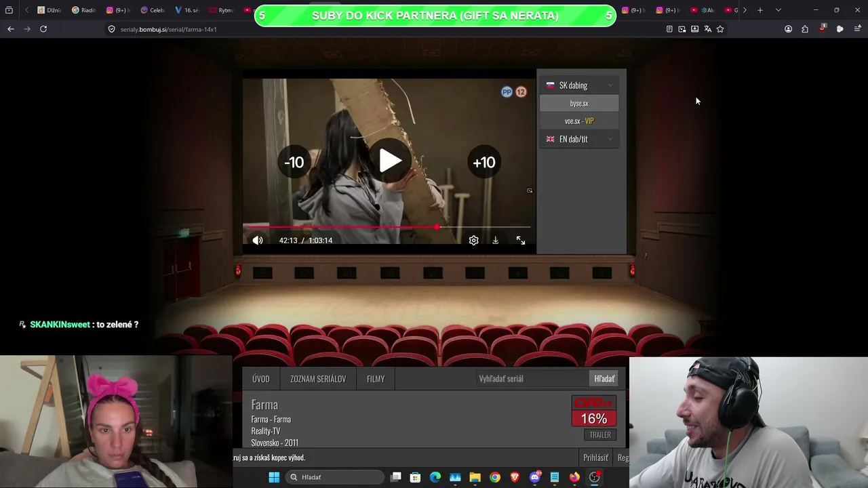Switch to the Rytmu tab
Screen dimensions: 868x488
point(221,10)
